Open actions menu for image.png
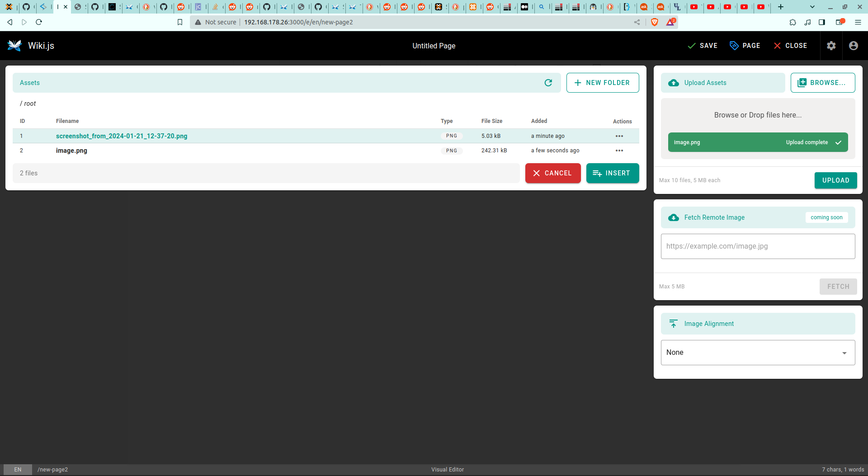The image size is (868, 476). coord(619,151)
